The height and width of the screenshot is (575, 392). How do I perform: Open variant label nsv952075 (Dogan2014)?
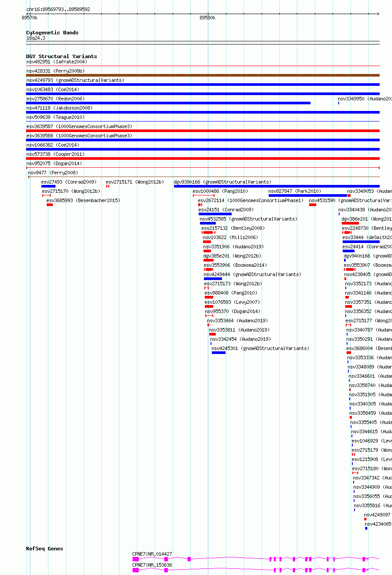pos(54,163)
